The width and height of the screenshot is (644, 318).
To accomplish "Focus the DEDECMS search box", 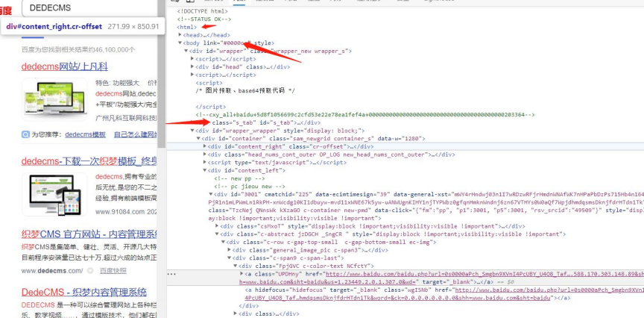I will coord(88,7).
